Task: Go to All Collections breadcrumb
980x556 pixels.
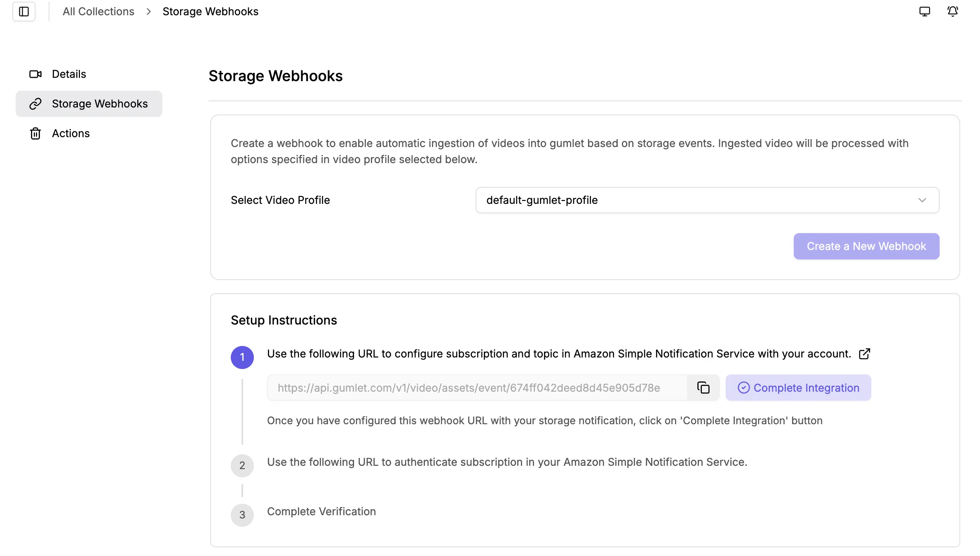Action: point(98,12)
